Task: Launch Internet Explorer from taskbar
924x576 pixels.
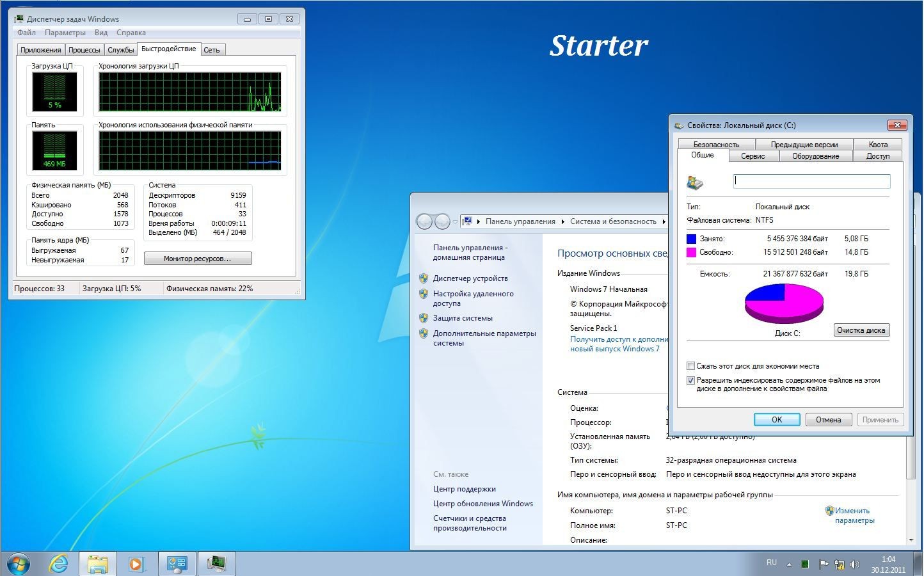Action: coord(59,564)
